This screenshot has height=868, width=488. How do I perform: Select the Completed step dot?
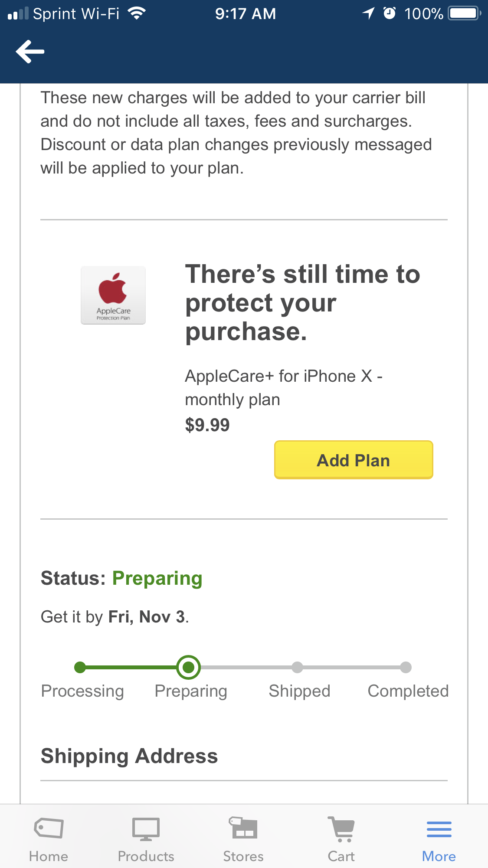pos(406,667)
